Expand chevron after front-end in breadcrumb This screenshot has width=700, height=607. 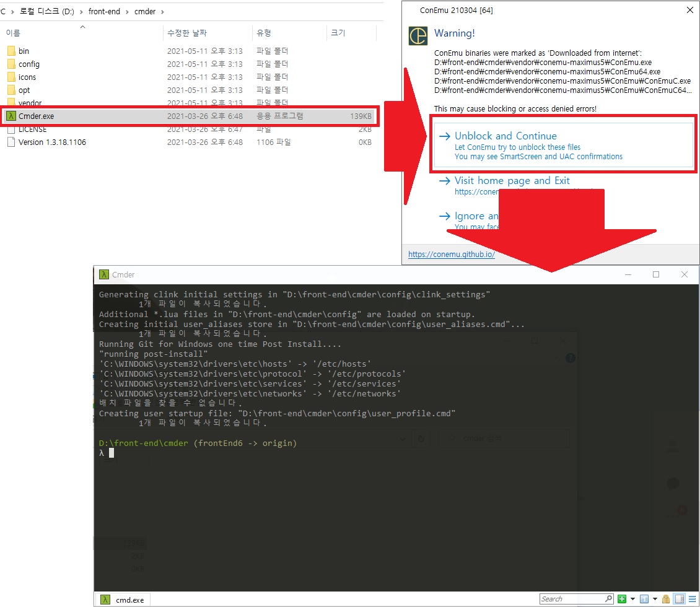click(x=127, y=12)
